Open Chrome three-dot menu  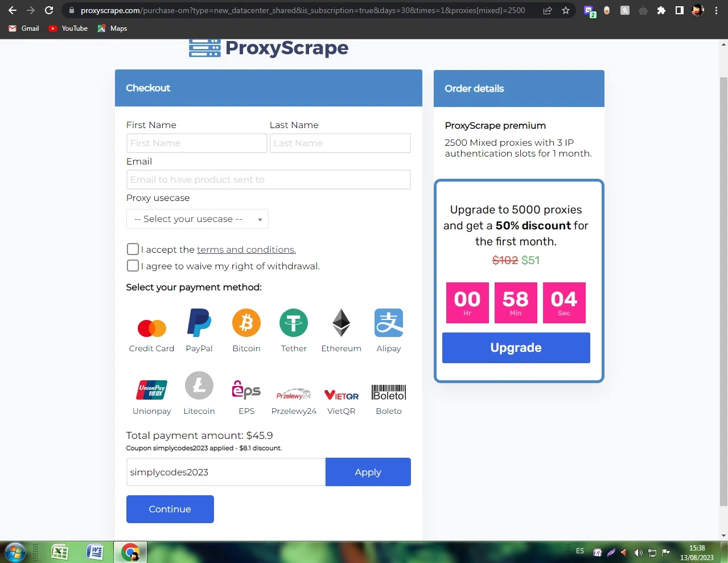(x=716, y=10)
